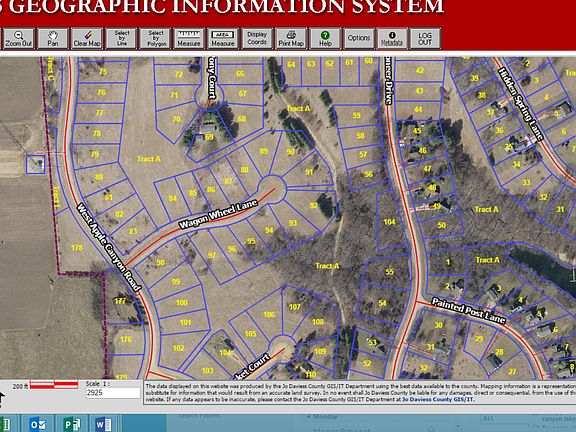Choose Select by Line tool
576x432 pixels.
tap(122, 39)
